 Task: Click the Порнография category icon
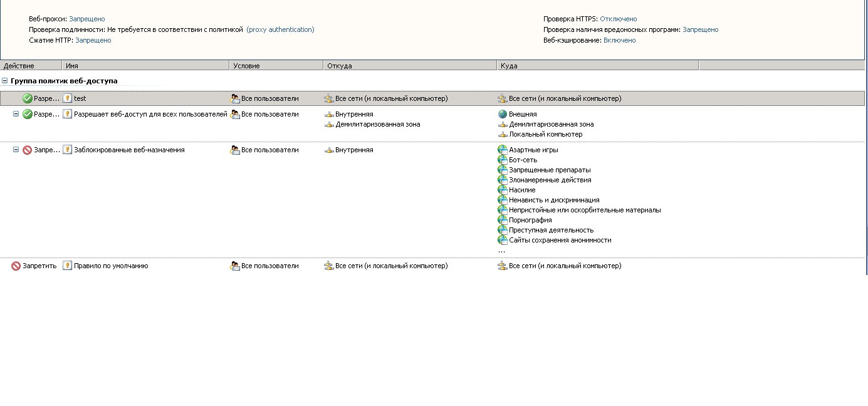click(503, 220)
